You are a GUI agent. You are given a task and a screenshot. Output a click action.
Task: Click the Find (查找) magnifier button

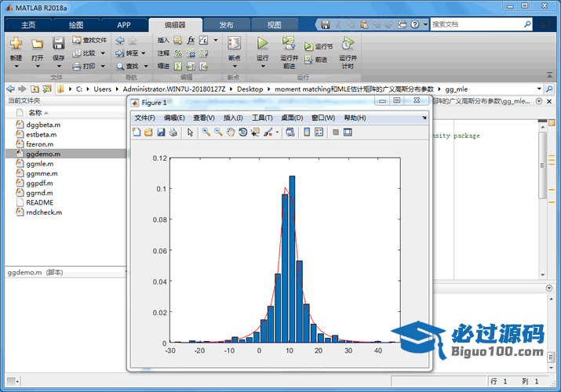click(127, 66)
